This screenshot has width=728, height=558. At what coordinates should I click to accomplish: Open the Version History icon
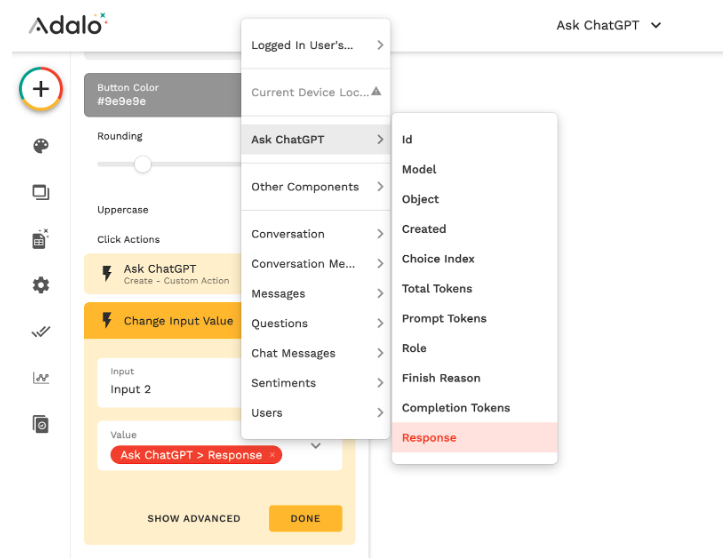(41, 424)
